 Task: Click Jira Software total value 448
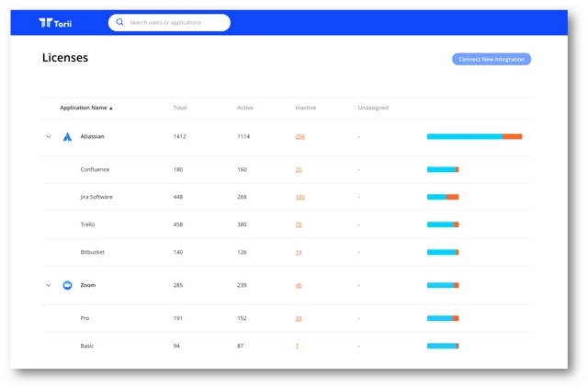[x=178, y=197]
